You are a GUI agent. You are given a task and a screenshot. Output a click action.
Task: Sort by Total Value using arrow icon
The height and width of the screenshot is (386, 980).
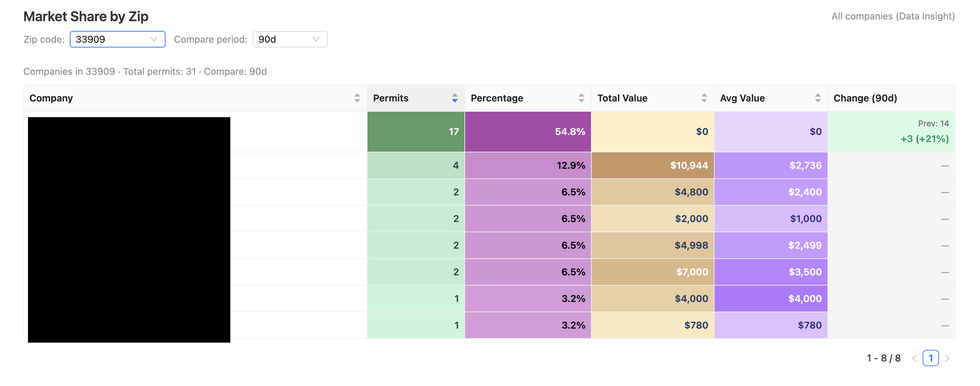pos(704,98)
